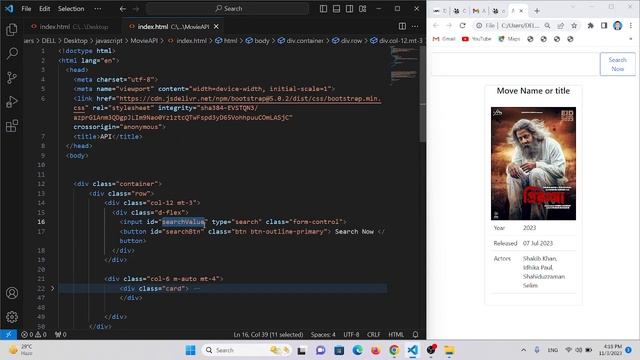This screenshot has height=360, width=640.
Task: Open the Windows Start menu
Action: 190,350
